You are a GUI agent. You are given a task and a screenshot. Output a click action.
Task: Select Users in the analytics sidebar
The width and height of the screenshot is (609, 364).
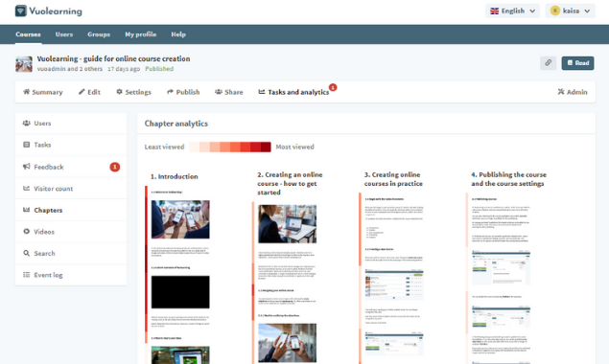[71, 123]
